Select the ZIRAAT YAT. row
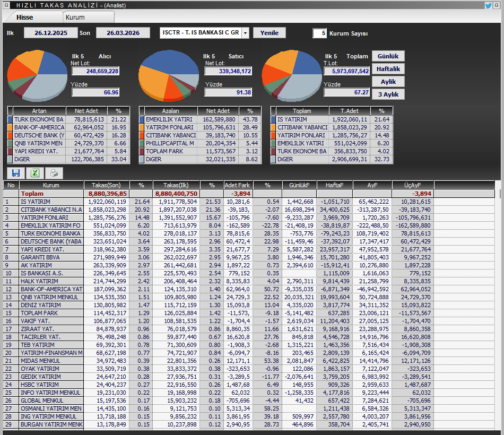The image size is (504, 435). click(249, 329)
